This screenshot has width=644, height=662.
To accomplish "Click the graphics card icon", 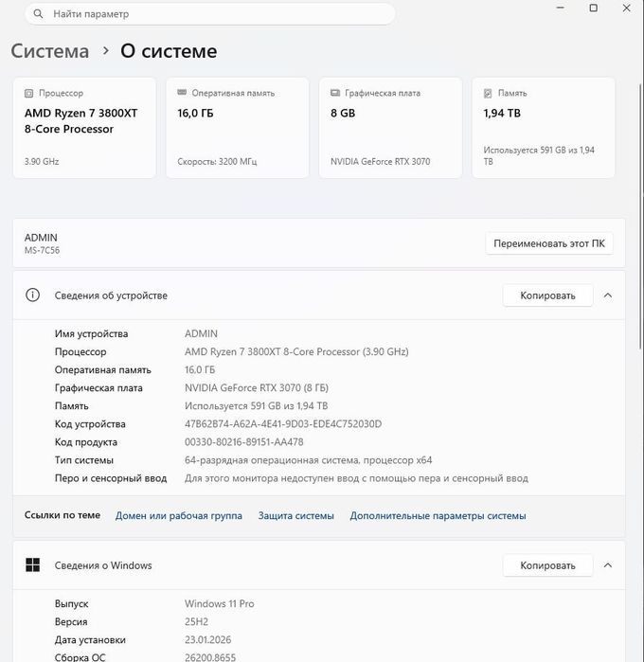I will pyautogui.click(x=335, y=93).
